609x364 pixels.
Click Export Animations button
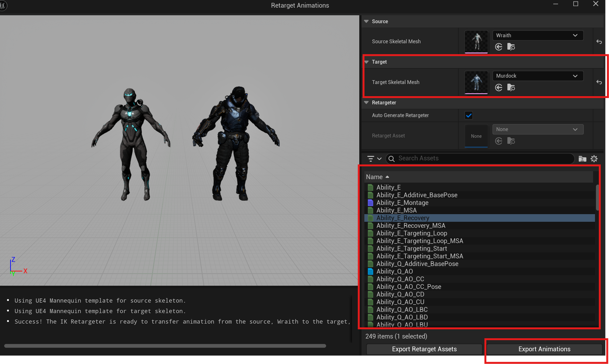click(544, 349)
